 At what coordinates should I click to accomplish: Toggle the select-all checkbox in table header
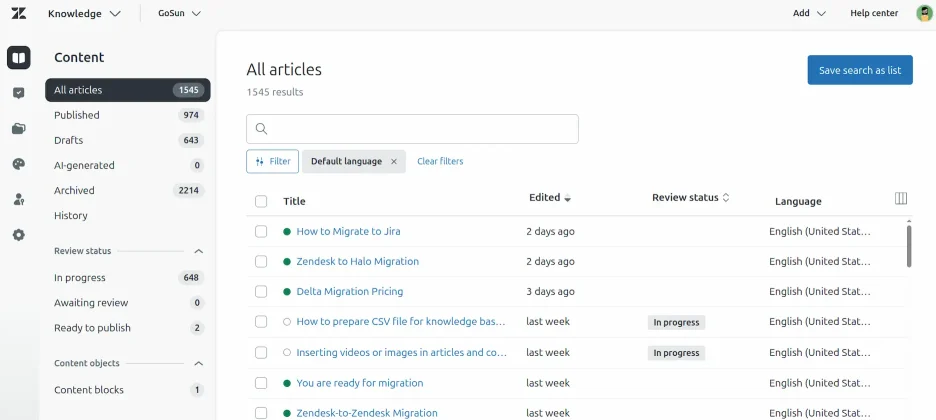(261, 201)
